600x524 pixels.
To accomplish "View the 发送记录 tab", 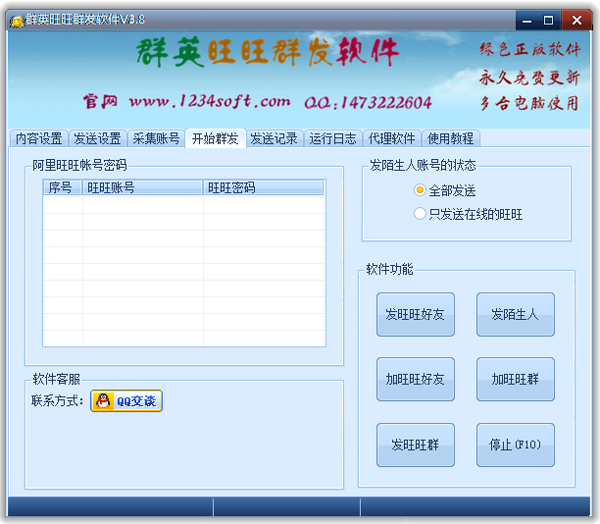I will tap(274, 139).
